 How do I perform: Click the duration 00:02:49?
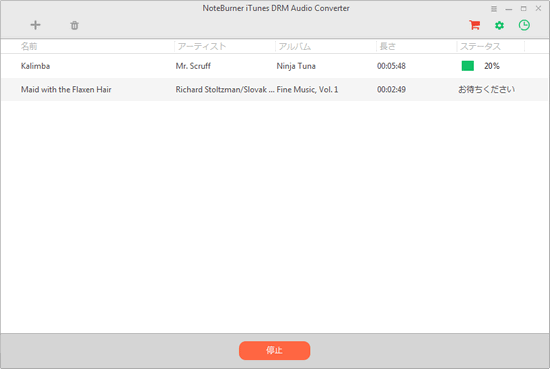[x=391, y=89]
